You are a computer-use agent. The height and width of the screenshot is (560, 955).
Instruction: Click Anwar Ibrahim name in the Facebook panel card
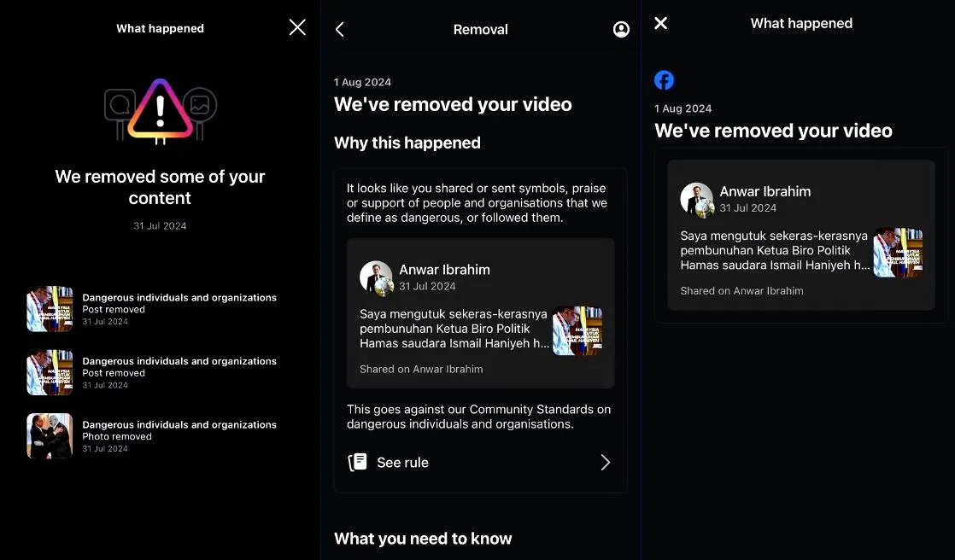[x=765, y=191]
